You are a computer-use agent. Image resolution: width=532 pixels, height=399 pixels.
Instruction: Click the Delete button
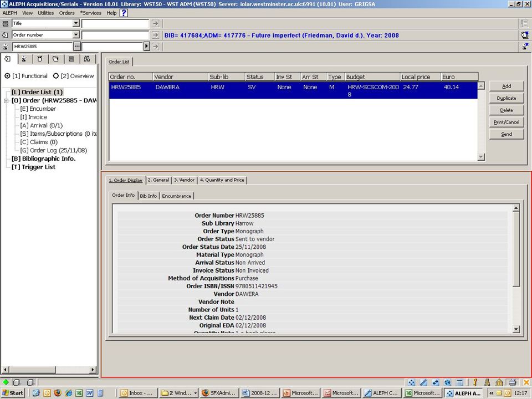(x=506, y=110)
